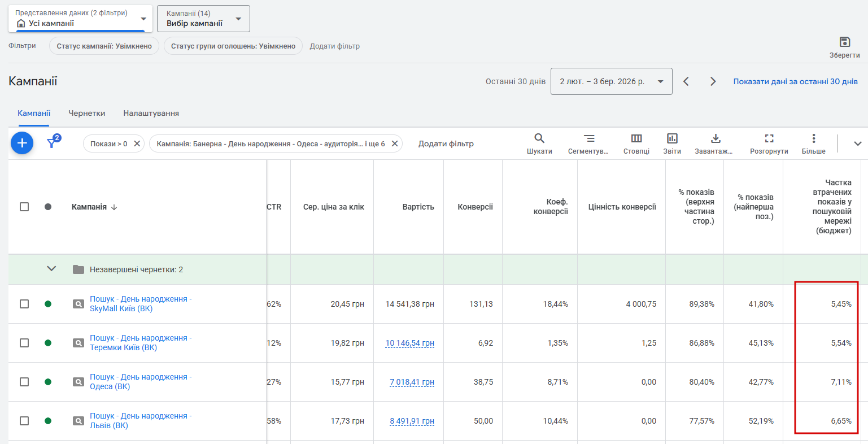
Task: Click the Зберегти save icon
Action: point(844,42)
